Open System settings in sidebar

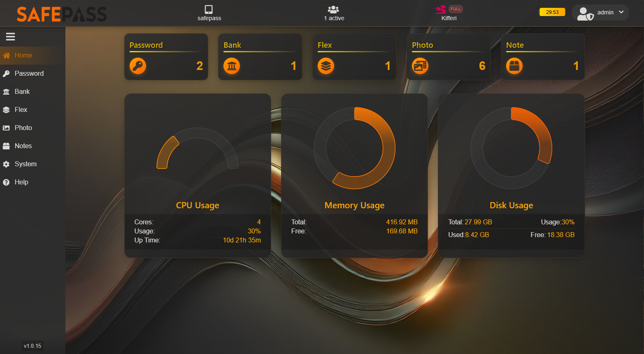[26, 164]
